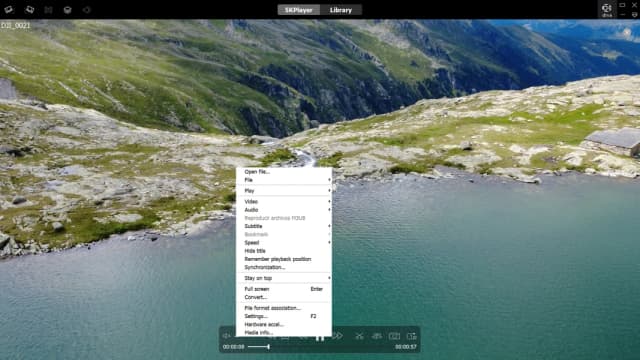
Task: Rotate the video clockwise using the right rotate icon
Action: (x=29, y=9)
